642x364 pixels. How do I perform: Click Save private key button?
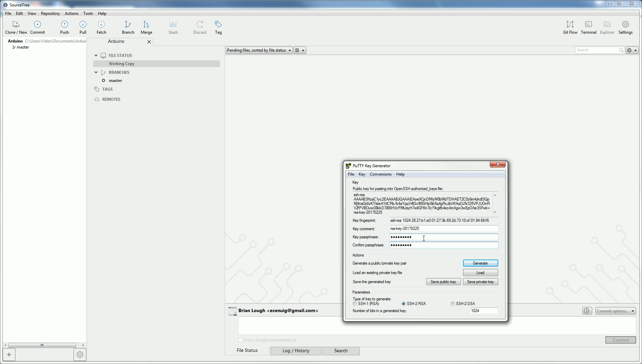(480, 282)
